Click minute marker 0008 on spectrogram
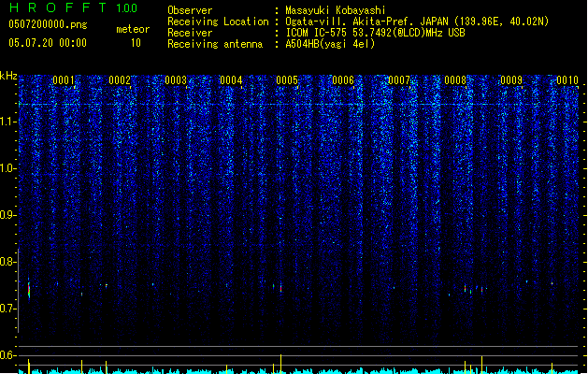The width and height of the screenshot is (588, 374). click(455, 79)
